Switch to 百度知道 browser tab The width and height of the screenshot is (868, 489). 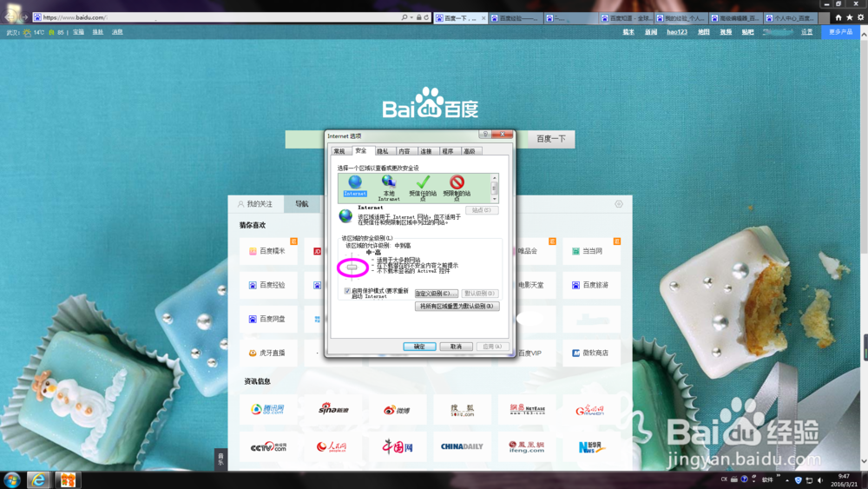tap(627, 18)
